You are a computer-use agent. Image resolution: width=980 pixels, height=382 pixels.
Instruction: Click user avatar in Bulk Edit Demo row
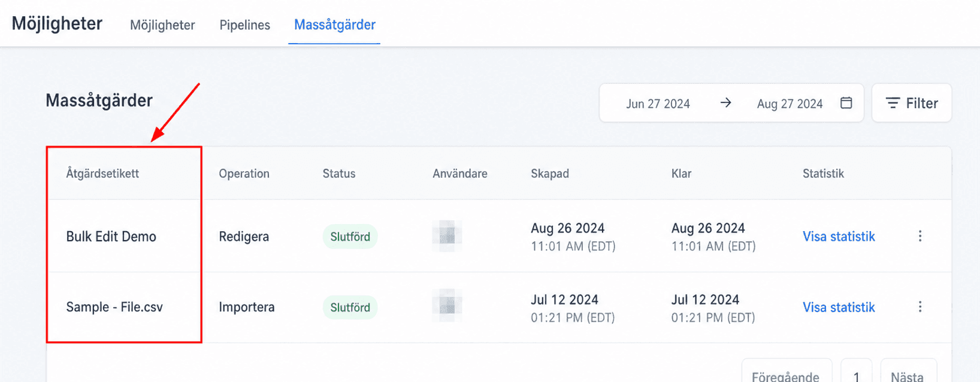(x=447, y=236)
